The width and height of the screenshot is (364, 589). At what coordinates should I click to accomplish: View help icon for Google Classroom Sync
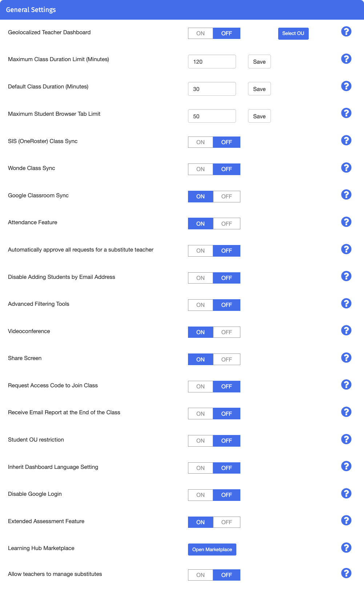pyautogui.click(x=346, y=195)
